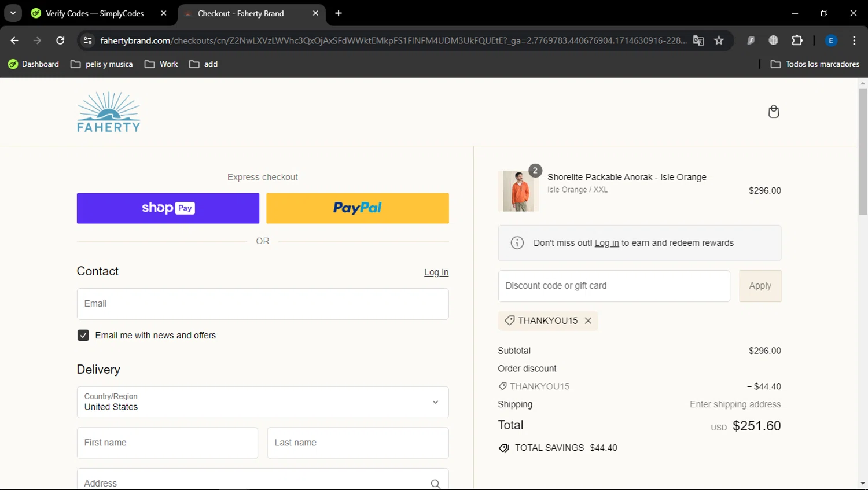Reload the checkout page

pyautogui.click(x=60, y=40)
